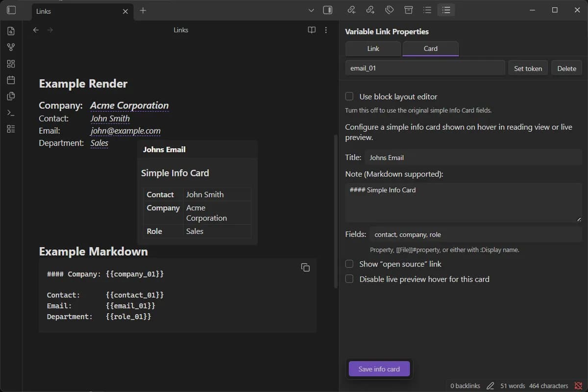Click the Links title in the note header

(181, 30)
